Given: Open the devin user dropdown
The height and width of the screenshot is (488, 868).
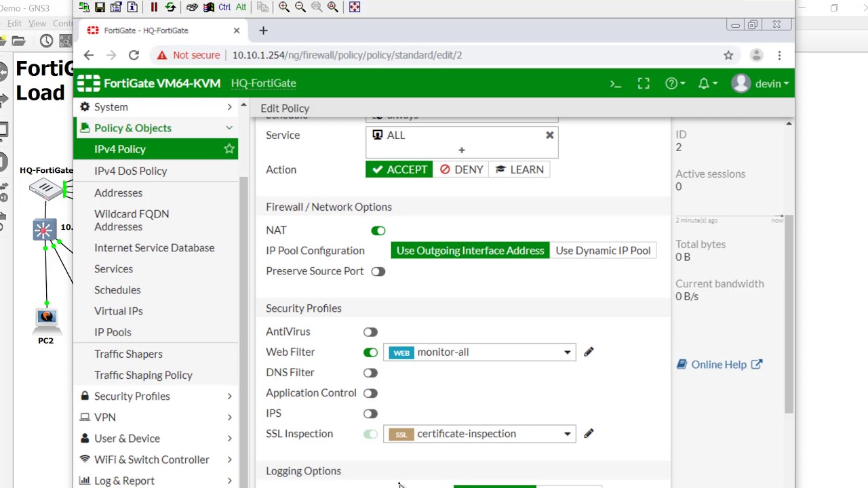Looking at the screenshot, I should (760, 83).
